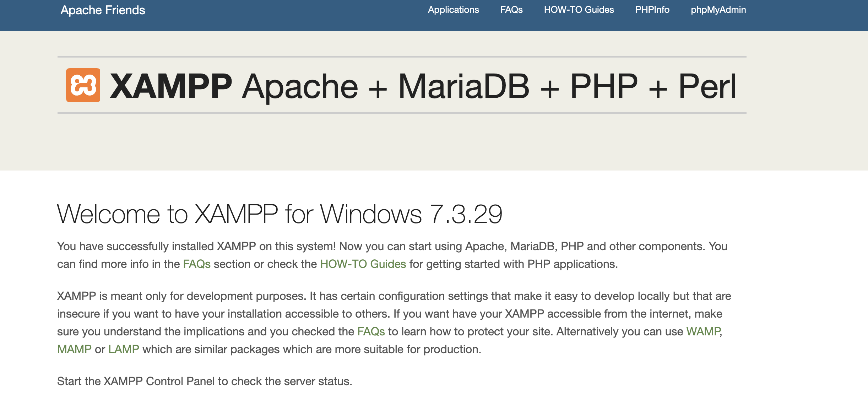
Task: Click the 'Apache + MariaDB + PHP + Perl' heading text
Action: 489,86
